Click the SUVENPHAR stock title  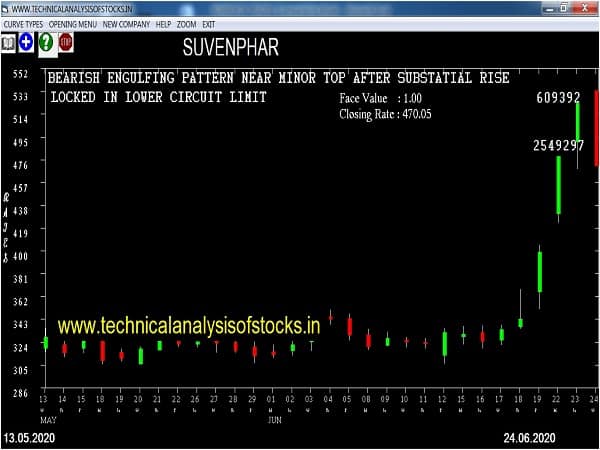coord(231,47)
